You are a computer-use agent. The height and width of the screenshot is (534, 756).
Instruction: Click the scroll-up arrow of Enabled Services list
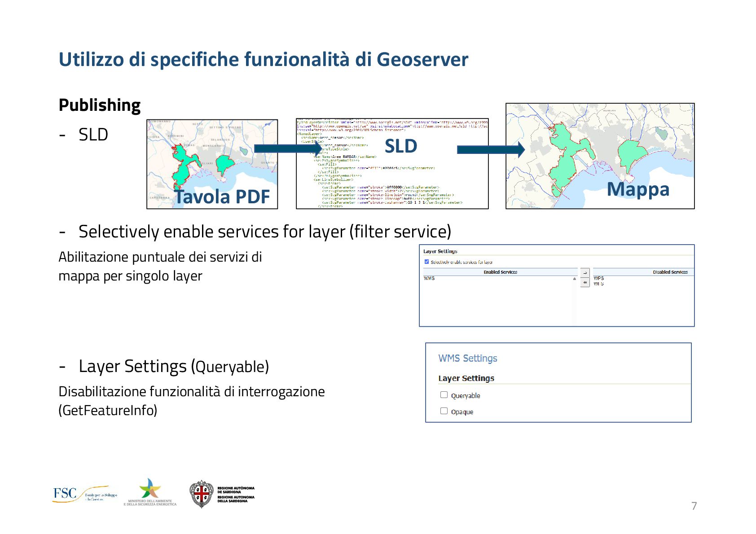574,279
